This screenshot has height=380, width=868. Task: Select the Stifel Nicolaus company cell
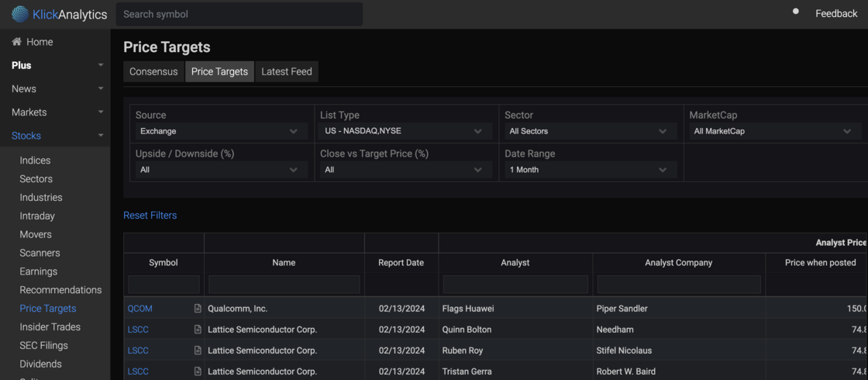[x=679, y=351]
